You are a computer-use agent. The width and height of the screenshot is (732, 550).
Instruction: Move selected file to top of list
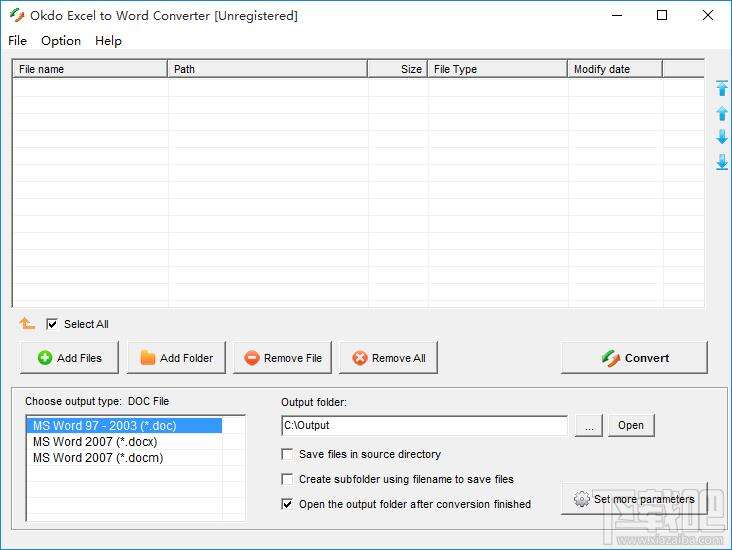click(722, 88)
